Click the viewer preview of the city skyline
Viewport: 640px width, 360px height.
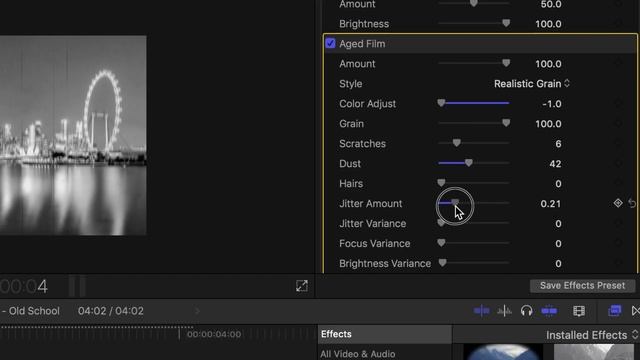coord(73,135)
